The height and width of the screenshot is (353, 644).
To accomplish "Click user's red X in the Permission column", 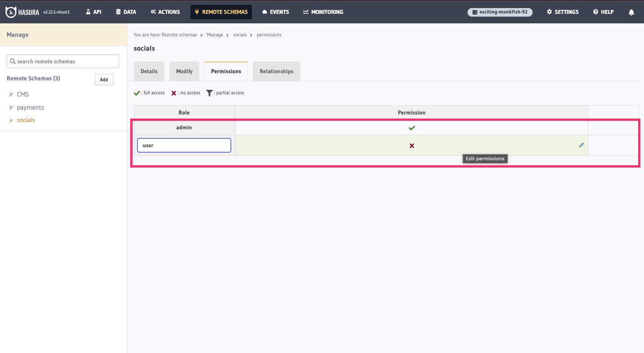I will (411, 145).
